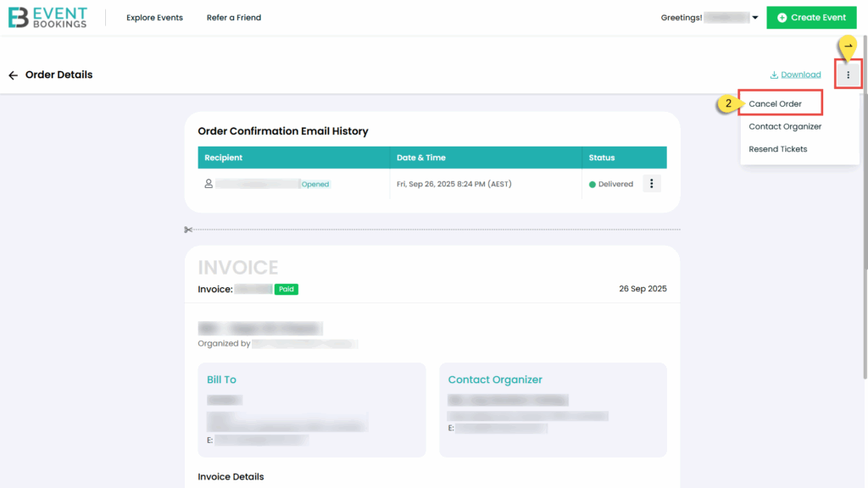Choose Contact Organizer from the menu

click(x=785, y=126)
